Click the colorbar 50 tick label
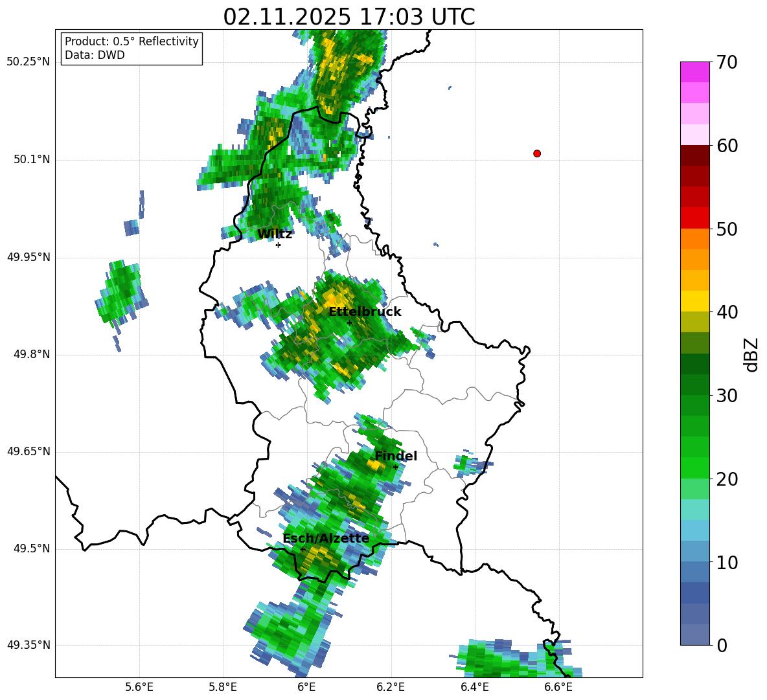 click(727, 229)
